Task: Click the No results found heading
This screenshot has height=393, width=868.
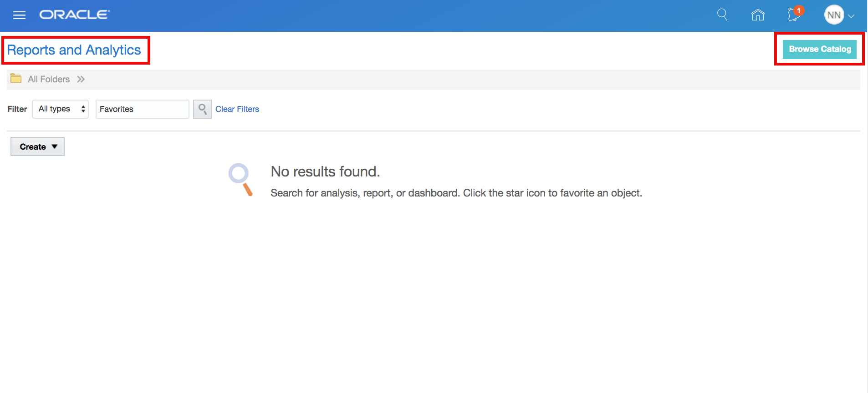Action: [325, 171]
